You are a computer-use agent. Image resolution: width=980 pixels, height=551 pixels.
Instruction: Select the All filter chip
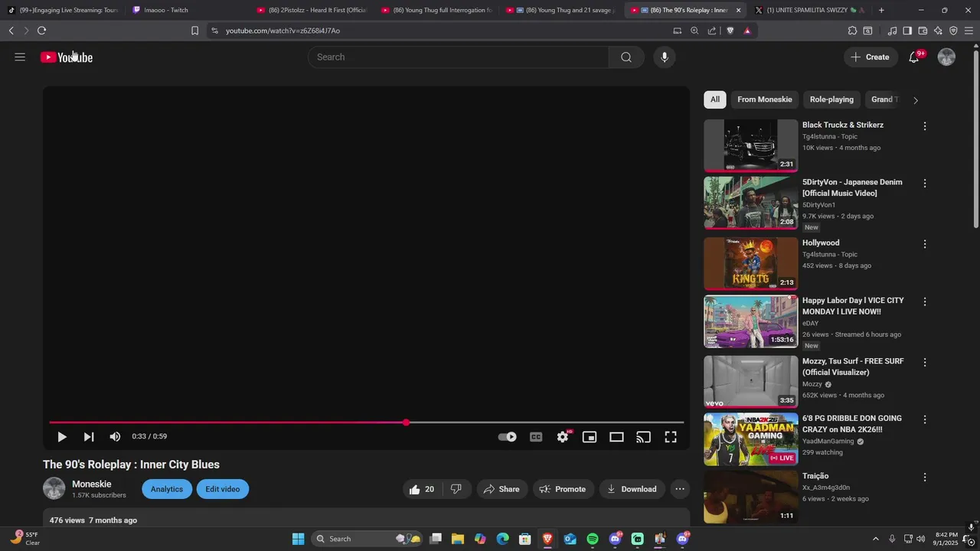[x=715, y=99]
